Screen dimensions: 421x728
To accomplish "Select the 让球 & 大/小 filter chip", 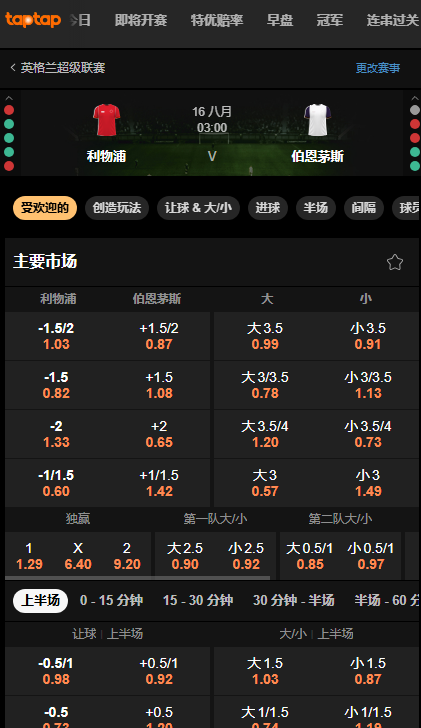I will point(198,208).
